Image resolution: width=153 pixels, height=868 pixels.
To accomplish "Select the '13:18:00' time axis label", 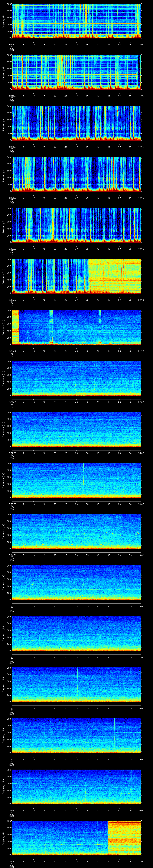I will click(x=12, y=248).
